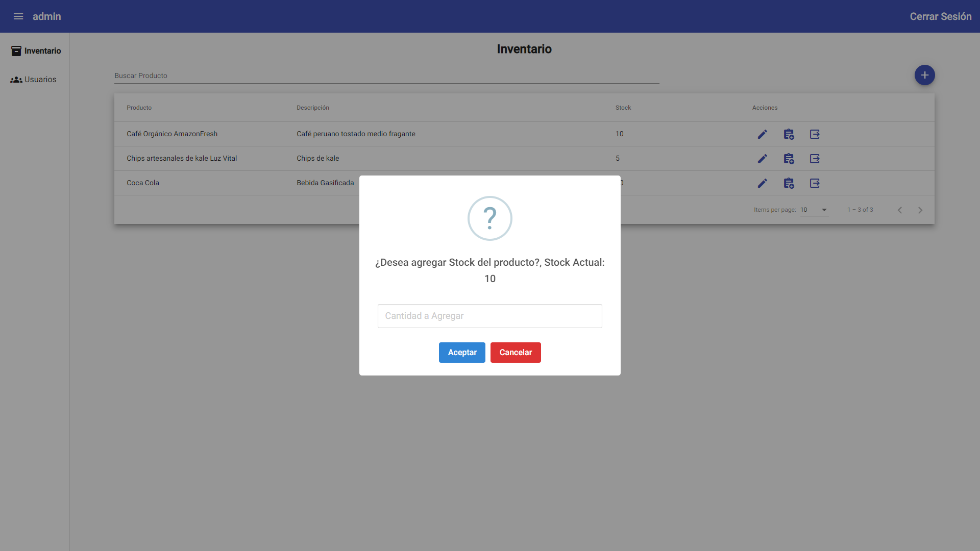Click the previous page chevron

click(x=899, y=210)
